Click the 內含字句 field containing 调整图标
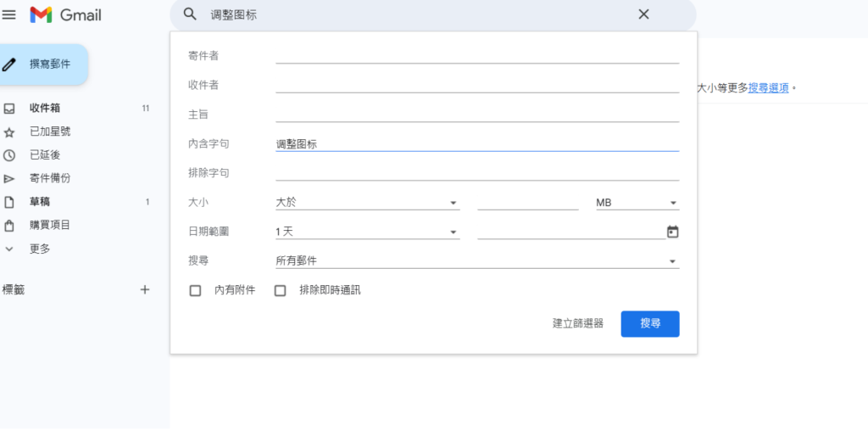868x431 pixels. pyautogui.click(x=477, y=144)
